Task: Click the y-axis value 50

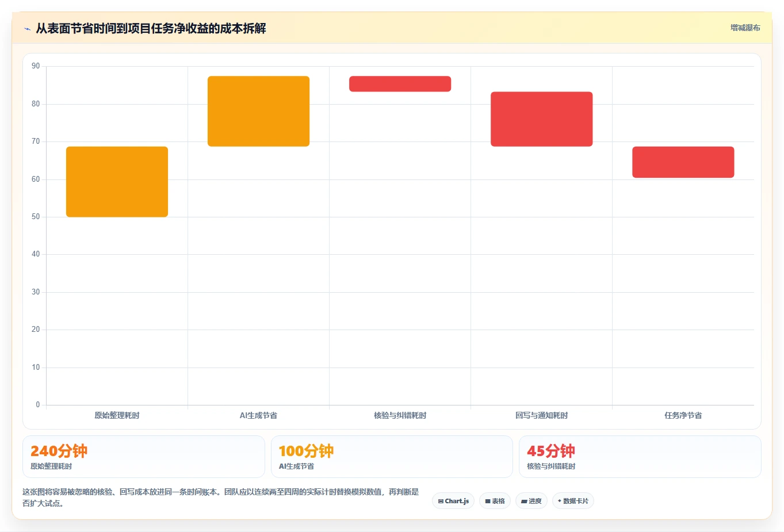Action: click(x=36, y=217)
